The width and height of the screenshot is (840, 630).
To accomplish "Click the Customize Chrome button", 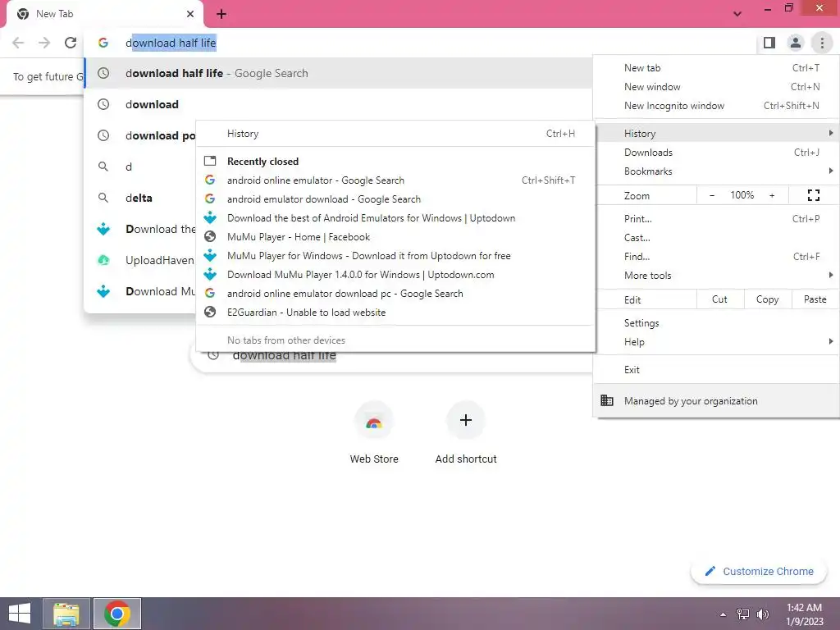I will 759,571.
